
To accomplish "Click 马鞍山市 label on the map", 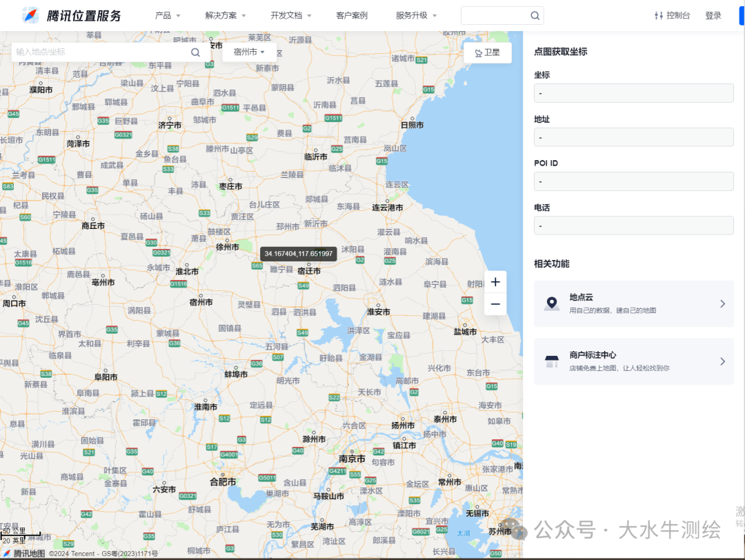I will pos(328,497).
